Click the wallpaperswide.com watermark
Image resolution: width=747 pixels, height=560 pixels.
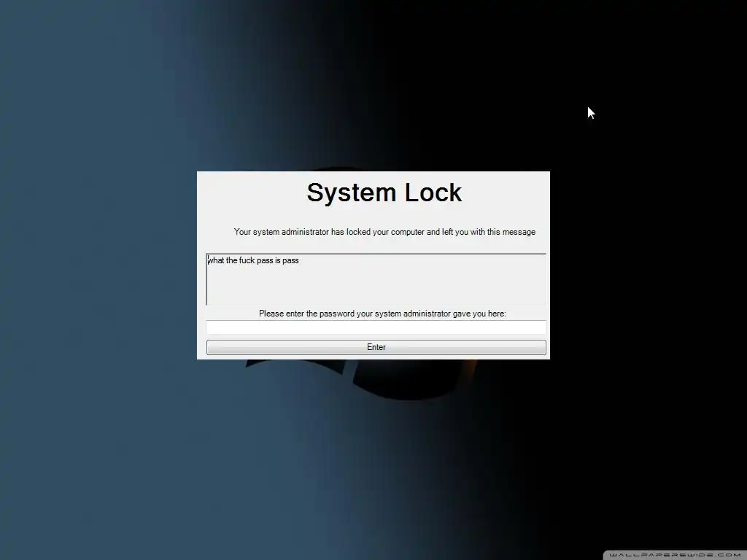point(675,555)
